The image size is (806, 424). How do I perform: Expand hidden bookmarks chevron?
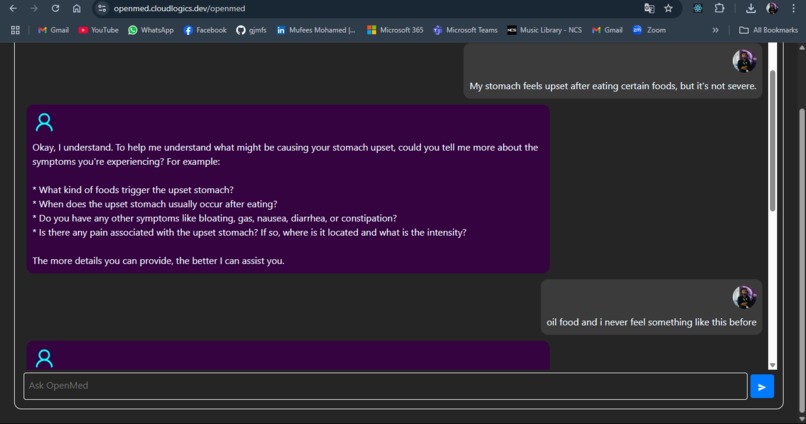point(715,30)
